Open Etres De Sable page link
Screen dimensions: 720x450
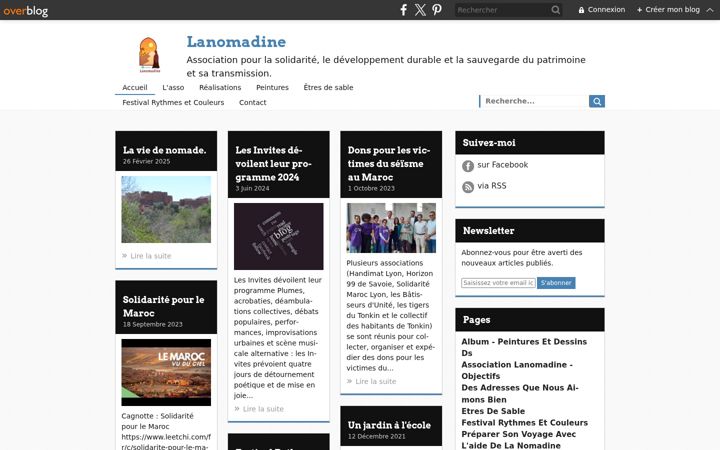pyautogui.click(x=493, y=411)
